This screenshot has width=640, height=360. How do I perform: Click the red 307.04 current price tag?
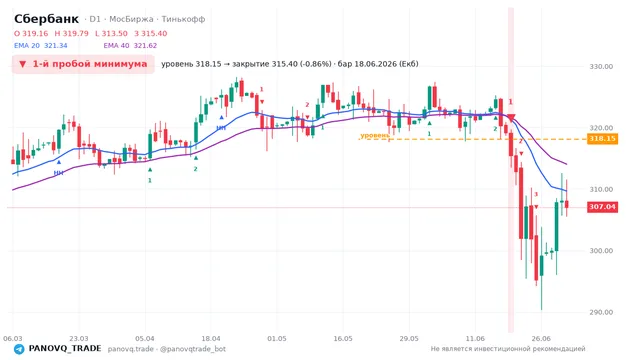(602, 207)
